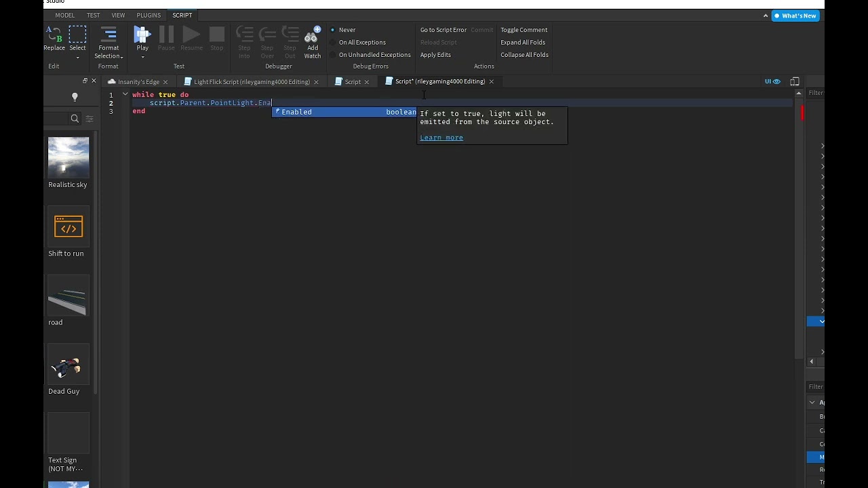
Task: Click Expand All Folds
Action: click(523, 42)
